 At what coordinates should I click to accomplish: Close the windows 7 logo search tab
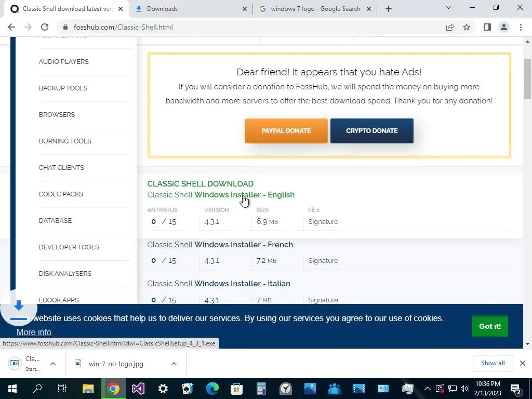point(369,9)
